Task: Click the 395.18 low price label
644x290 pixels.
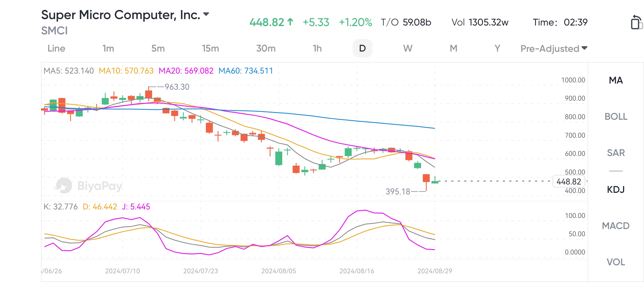Action: pos(398,192)
